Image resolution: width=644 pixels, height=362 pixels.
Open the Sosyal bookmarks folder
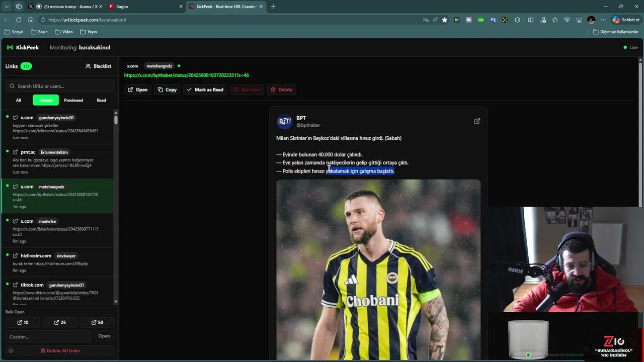(x=14, y=32)
